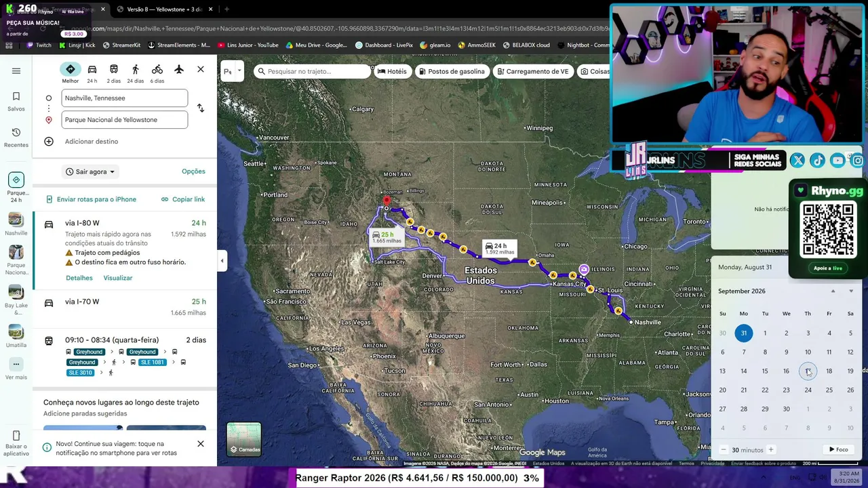Click the 25 h alternate route label on map
The width and height of the screenshot is (868, 488).
click(x=387, y=237)
